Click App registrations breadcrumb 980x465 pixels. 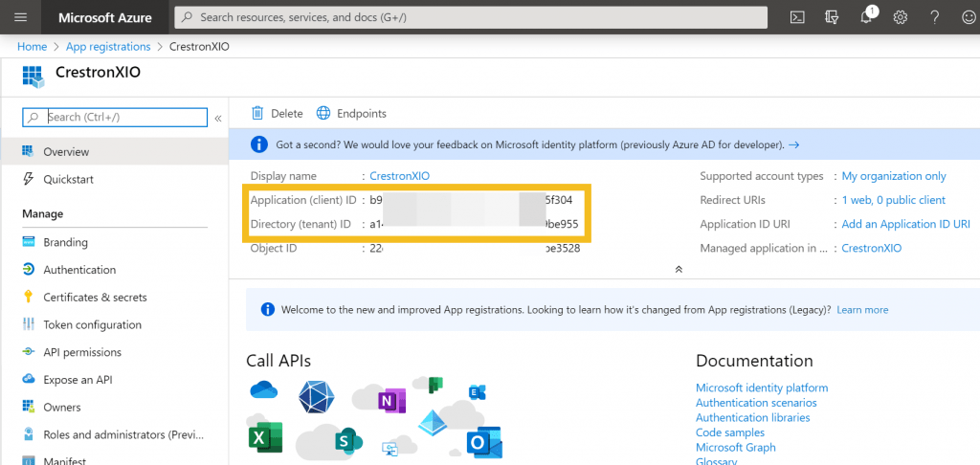click(x=108, y=46)
